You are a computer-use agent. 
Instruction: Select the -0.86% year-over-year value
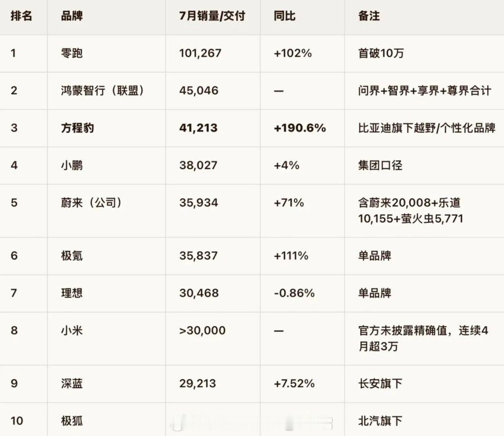tap(294, 293)
